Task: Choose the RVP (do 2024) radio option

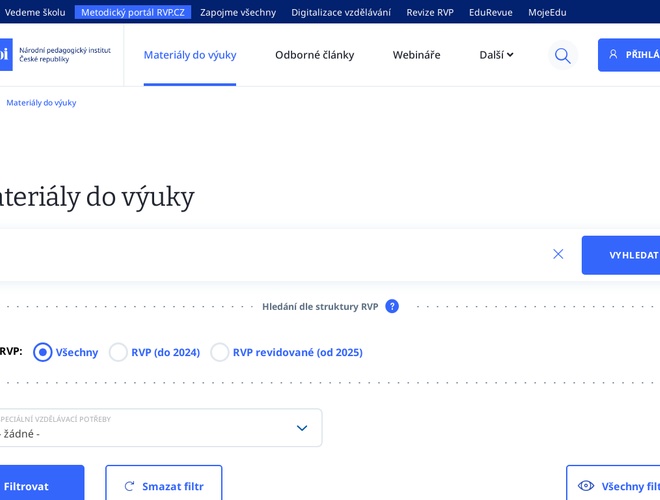Action: click(118, 352)
